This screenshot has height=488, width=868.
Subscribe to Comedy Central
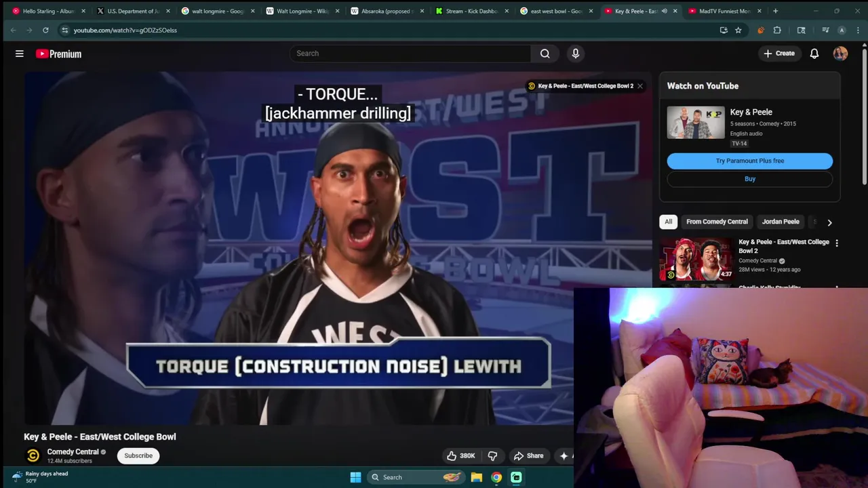click(x=138, y=455)
